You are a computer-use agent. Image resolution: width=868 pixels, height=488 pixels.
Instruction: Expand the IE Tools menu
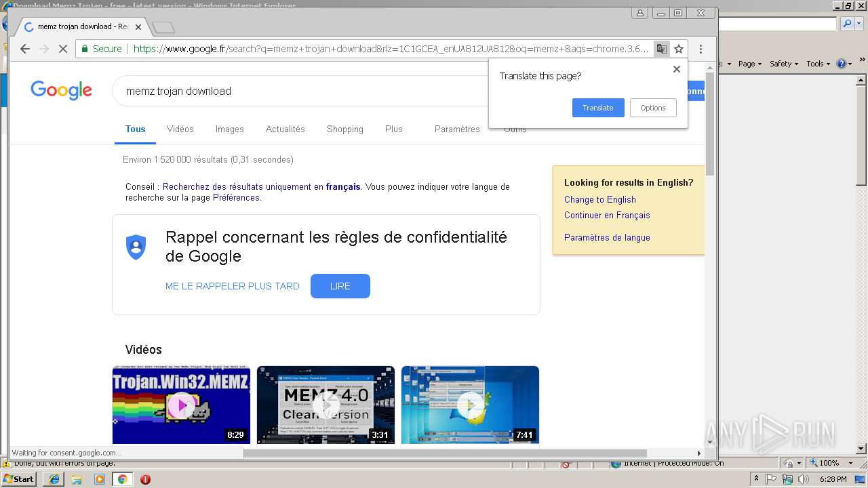coord(818,64)
